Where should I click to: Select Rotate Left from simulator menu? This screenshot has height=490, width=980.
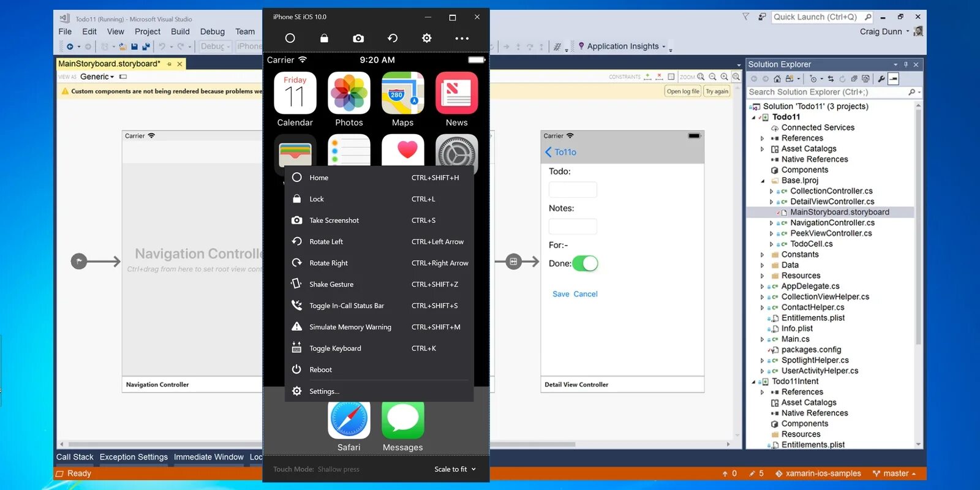click(380, 241)
